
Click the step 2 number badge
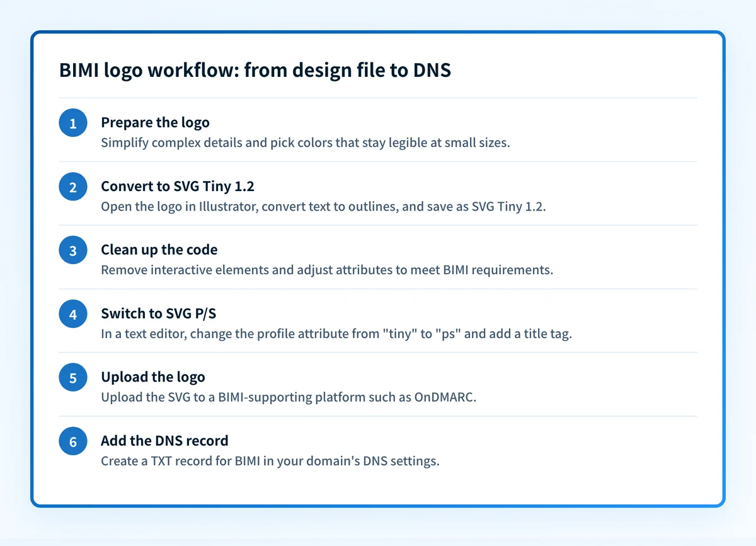click(x=73, y=187)
